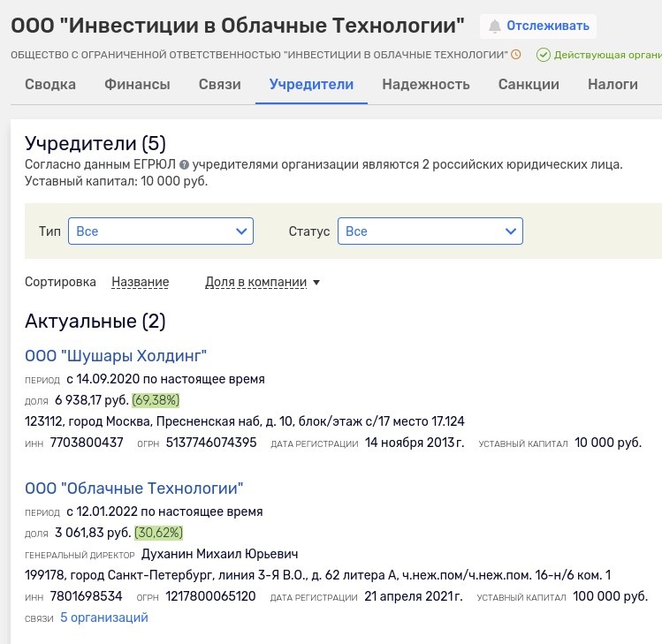
Task: Select the Учредители tab
Action: [x=312, y=85]
